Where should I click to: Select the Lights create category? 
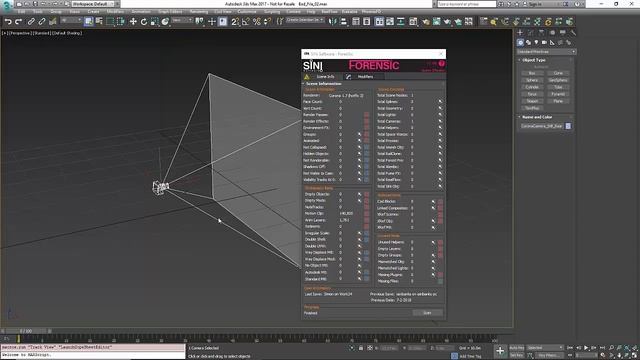tap(536, 42)
